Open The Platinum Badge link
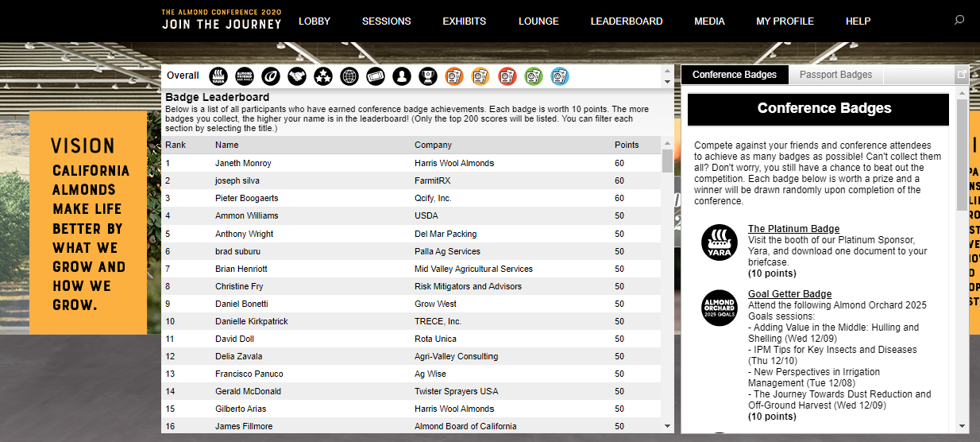Image resolution: width=980 pixels, height=442 pixels. 793,229
